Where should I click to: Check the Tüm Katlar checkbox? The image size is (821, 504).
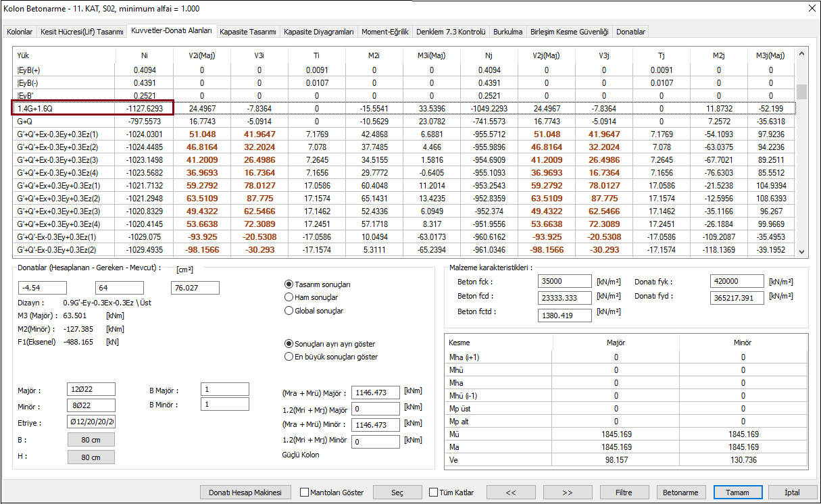433,493
